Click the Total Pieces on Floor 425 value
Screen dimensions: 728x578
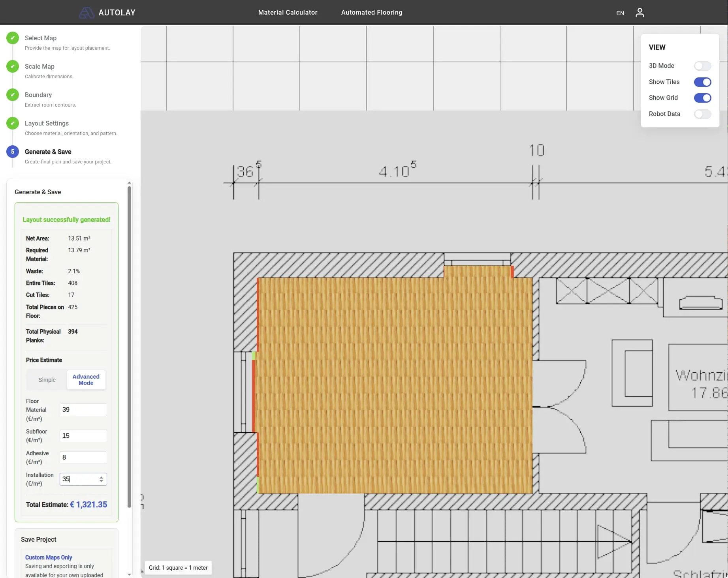click(73, 307)
